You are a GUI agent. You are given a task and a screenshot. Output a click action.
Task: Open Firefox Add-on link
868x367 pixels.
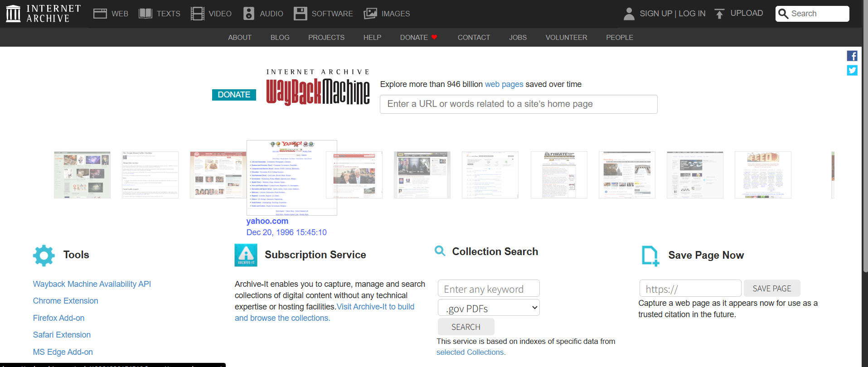(58, 318)
